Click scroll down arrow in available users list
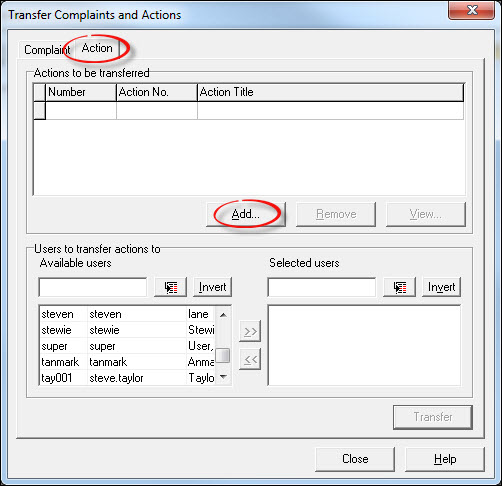502x486 pixels. 223,377
